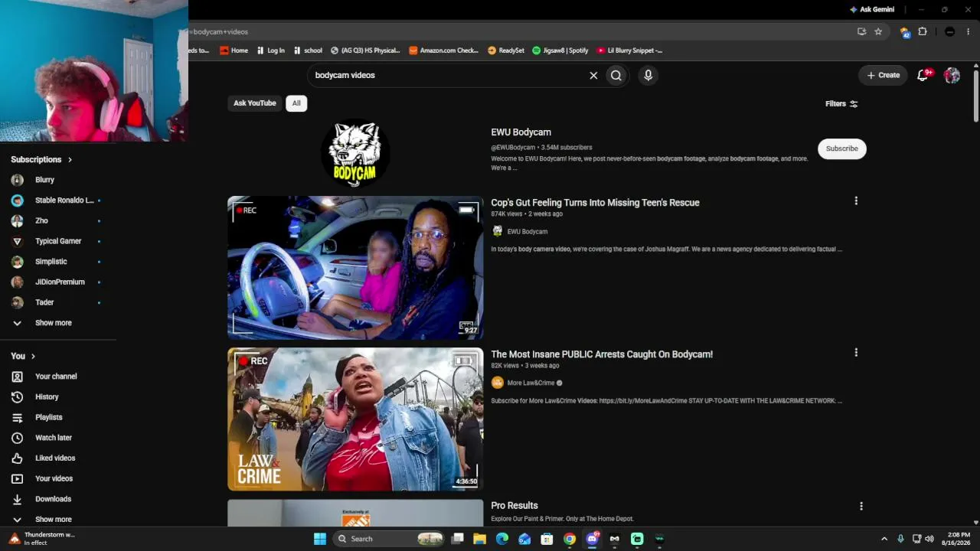Image resolution: width=980 pixels, height=551 pixels.
Task: Open the taskbar volume control
Action: 929,539
